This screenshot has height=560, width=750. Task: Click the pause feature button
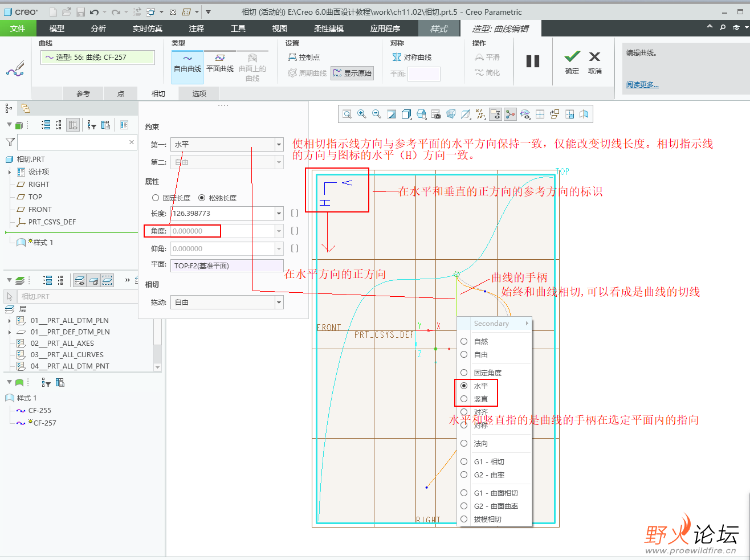[533, 61]
